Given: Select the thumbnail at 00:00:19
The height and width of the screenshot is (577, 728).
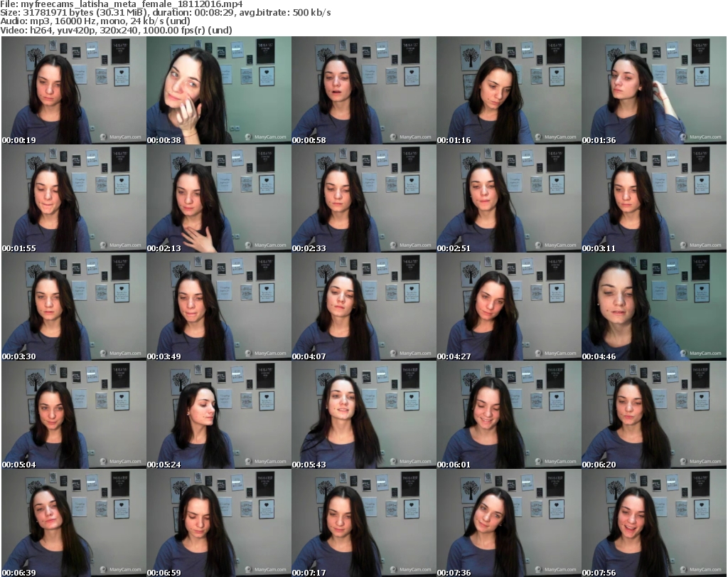Looking at the screenshot, I should click(x=74, y=90).
